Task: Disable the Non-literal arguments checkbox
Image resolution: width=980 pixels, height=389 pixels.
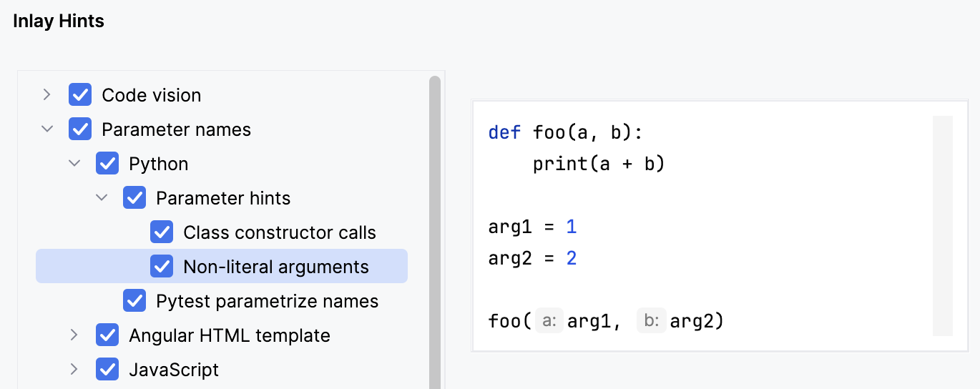Action: pos(162,267)
